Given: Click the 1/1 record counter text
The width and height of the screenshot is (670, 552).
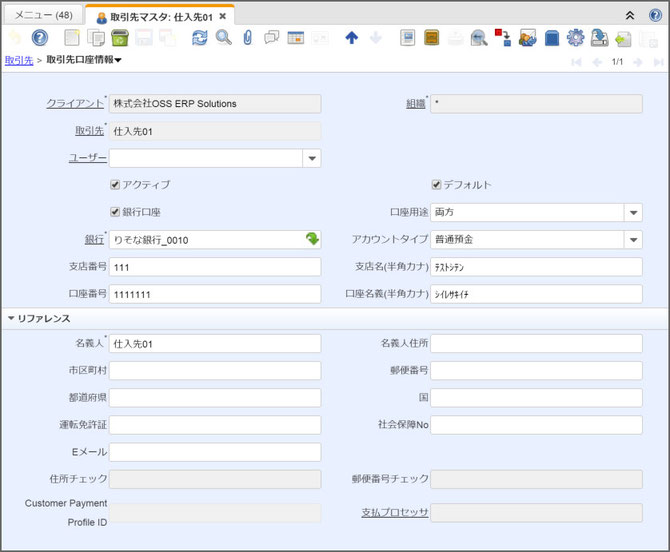Looking at the screenshot, I should pyautogui.click(x=617, y=62).
